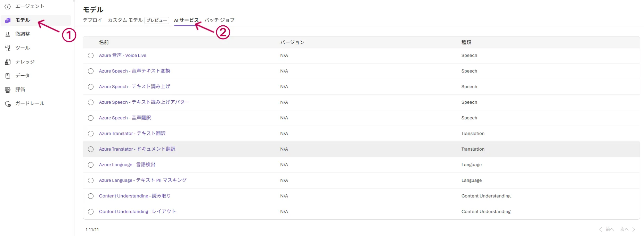The height and width of the screenshot is (236, 644).
Task: Click the エージェント sidebar icon
Action: (x=8, y=6)
